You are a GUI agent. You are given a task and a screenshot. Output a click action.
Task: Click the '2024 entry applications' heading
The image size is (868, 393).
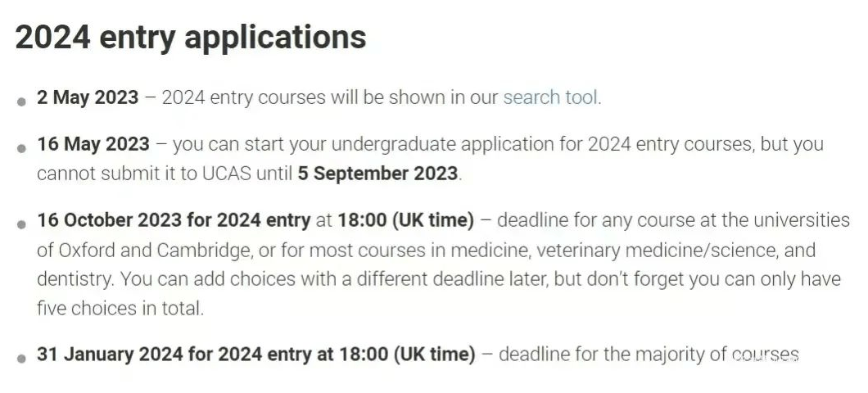pos(191,37)
